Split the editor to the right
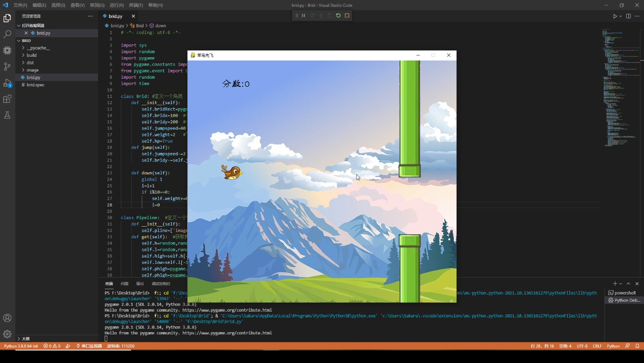Image resolution: width=644 pixels, height=363 pixels. (628, 16)
